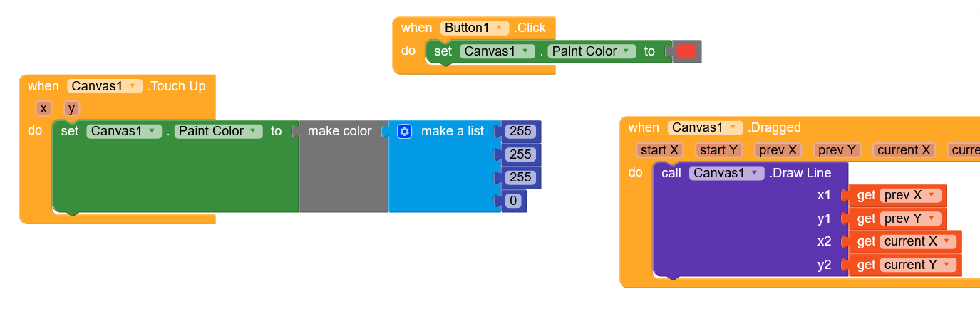The image size is (980, 316).
Task: Select the prev Y parameter in the Dragged event header
Action: (837, 150)
